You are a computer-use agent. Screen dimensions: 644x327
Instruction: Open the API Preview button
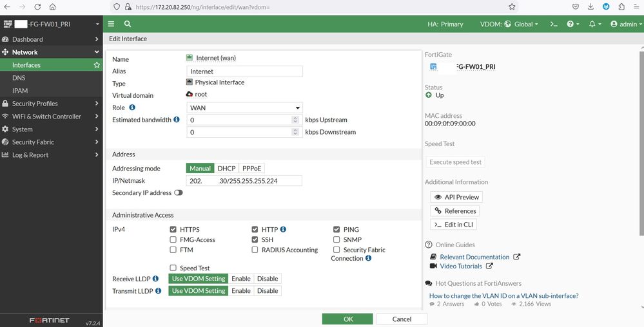tap(456, 197)
